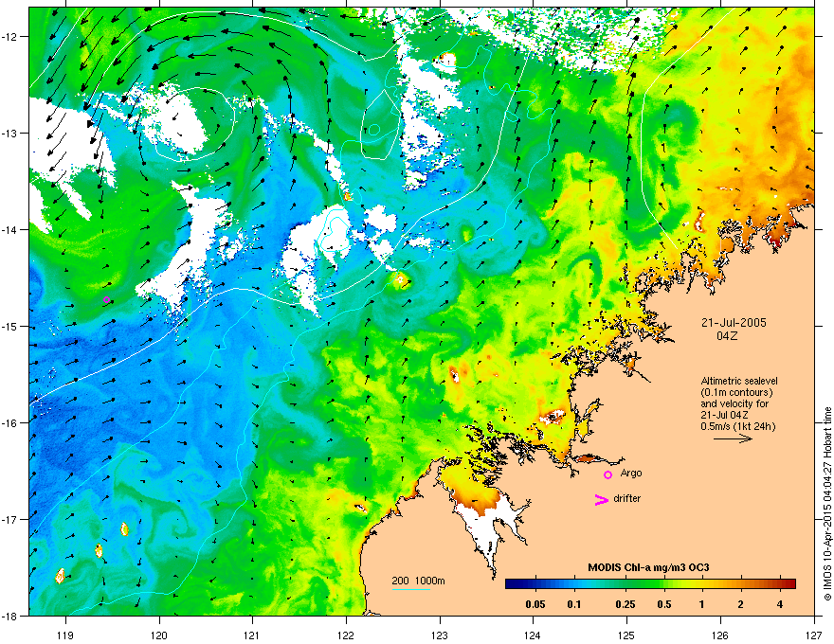This screenshot has width=834, height=644.
Task: Click the "MODIS Chl-a mg/m3 OC3" title
Action: point(648,567)
